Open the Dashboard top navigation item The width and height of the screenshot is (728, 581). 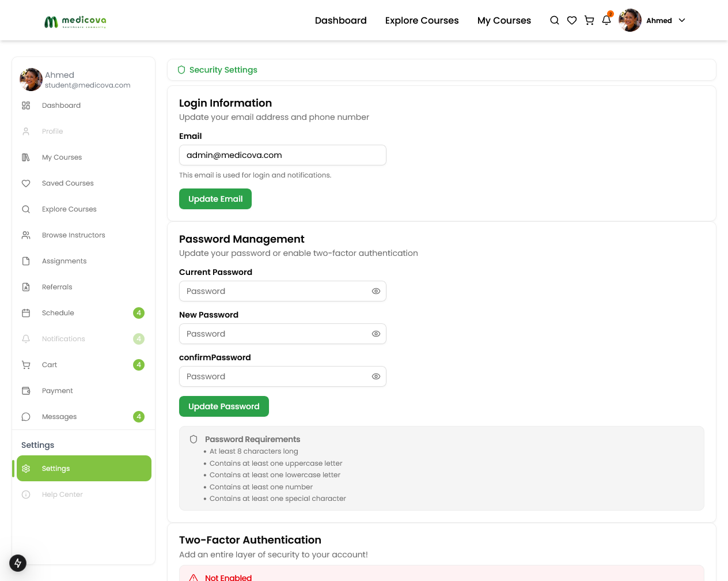(341, 20)
